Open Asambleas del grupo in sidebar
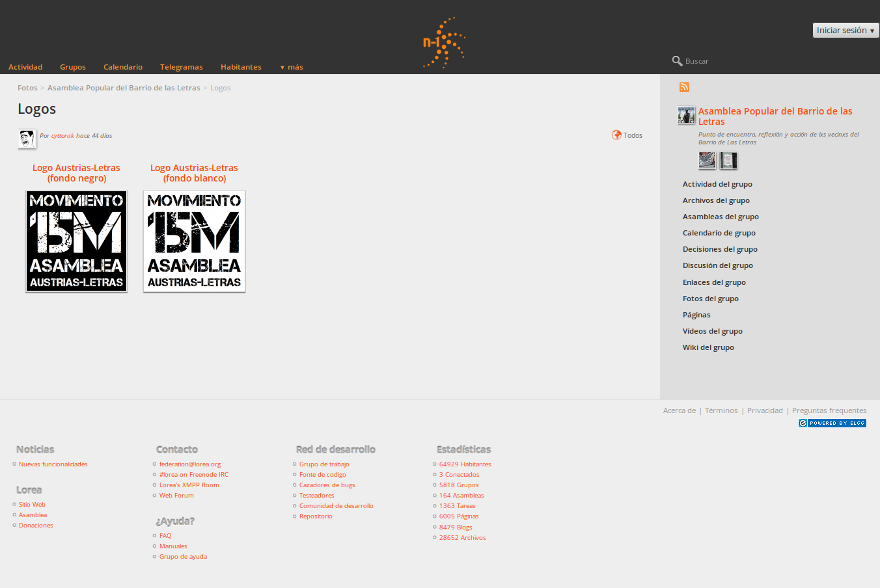The width and height of the screenshot is (880, 588). coord(721,217)
